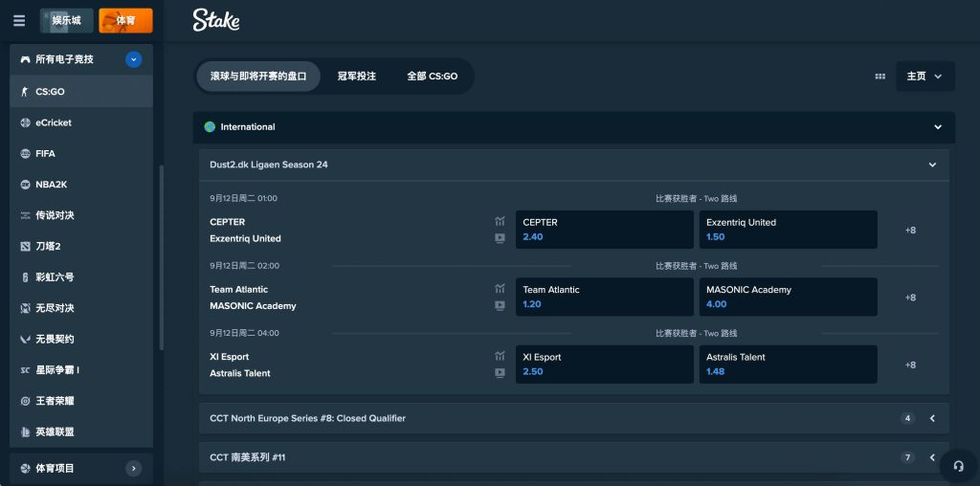
Task: Collapse the 所有电子竞技 blue dropdown arrow
Action: coord(133,59)
